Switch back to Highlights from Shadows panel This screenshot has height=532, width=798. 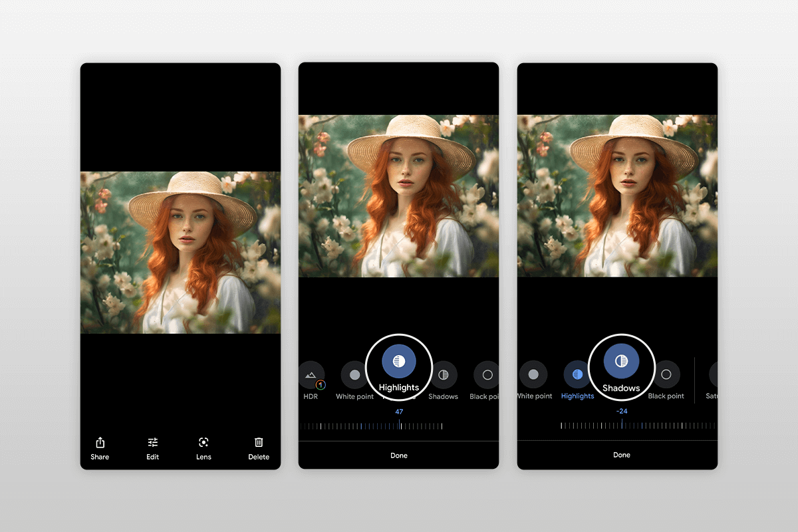point(577,376)
